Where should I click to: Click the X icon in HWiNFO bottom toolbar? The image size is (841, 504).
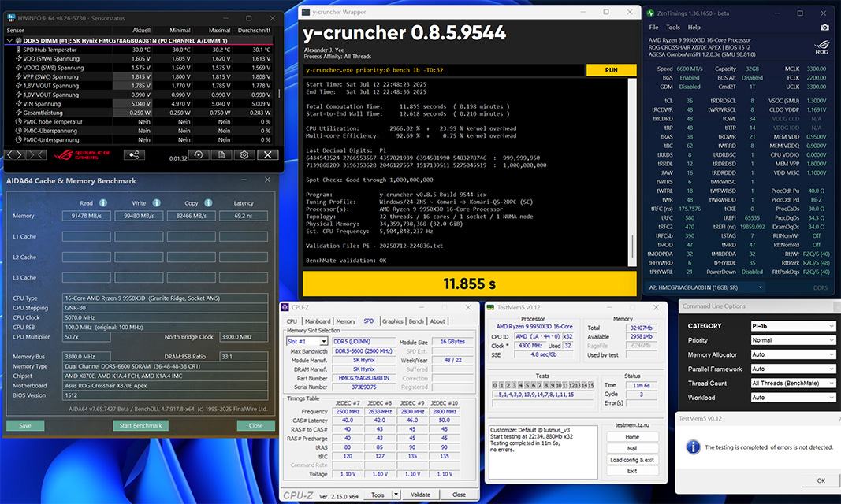[x=268, y=155]
